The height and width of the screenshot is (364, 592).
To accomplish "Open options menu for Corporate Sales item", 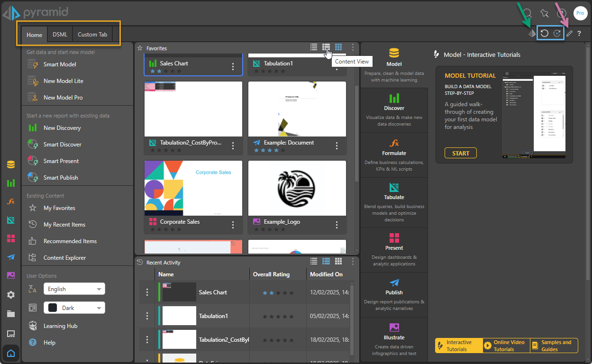I will 233,225.
